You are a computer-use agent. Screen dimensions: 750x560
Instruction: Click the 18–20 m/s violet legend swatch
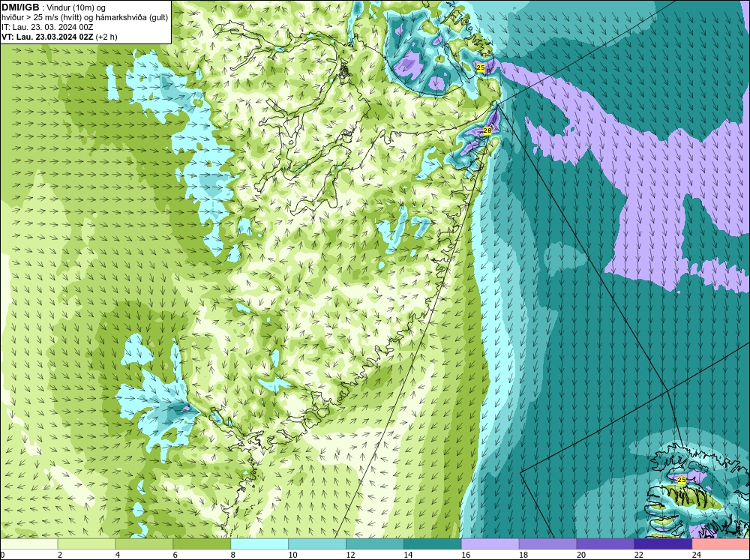click(547, 544)
